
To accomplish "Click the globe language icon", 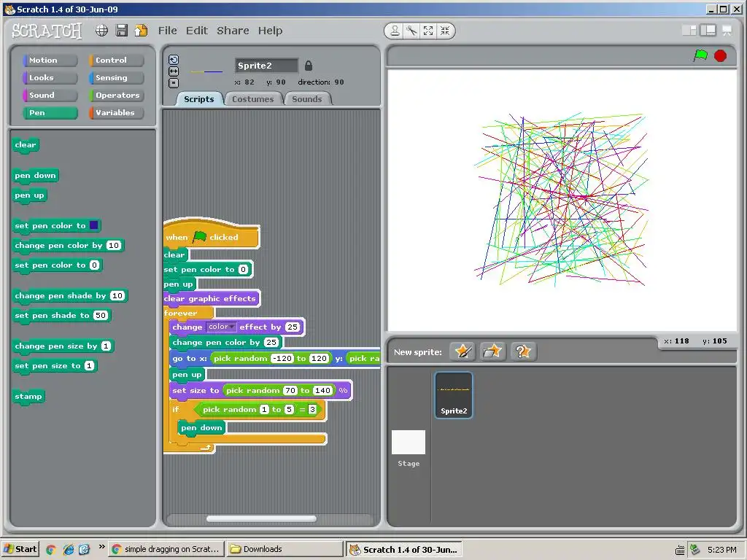I will click(101, 31).
